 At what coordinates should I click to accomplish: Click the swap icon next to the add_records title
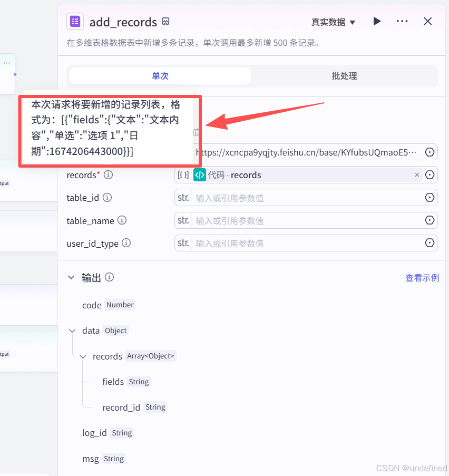(x=165, y=21)
